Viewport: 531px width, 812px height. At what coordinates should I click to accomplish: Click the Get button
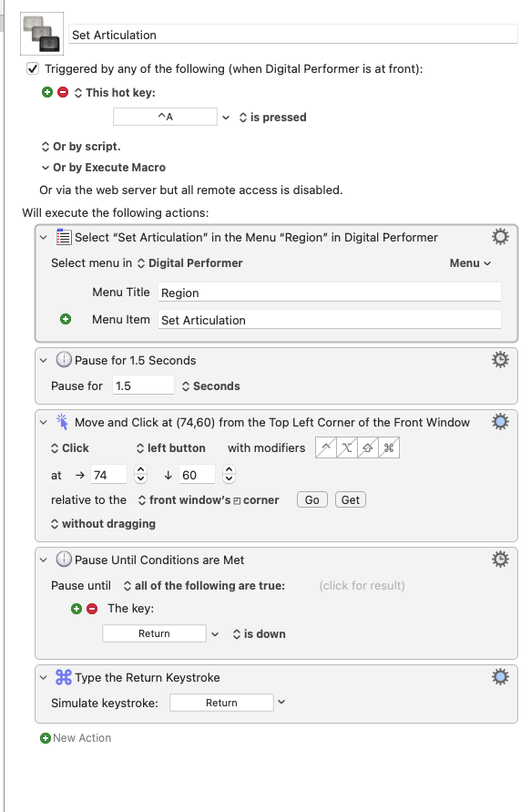(351, 499)
